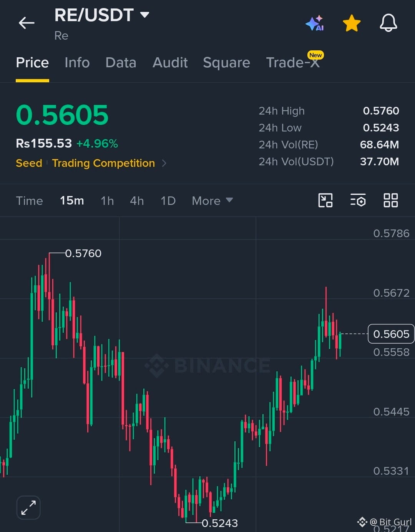Switch to the Data tab
Image resolution: width=415 pixels, height=532 pixels.
pos(121,62)
